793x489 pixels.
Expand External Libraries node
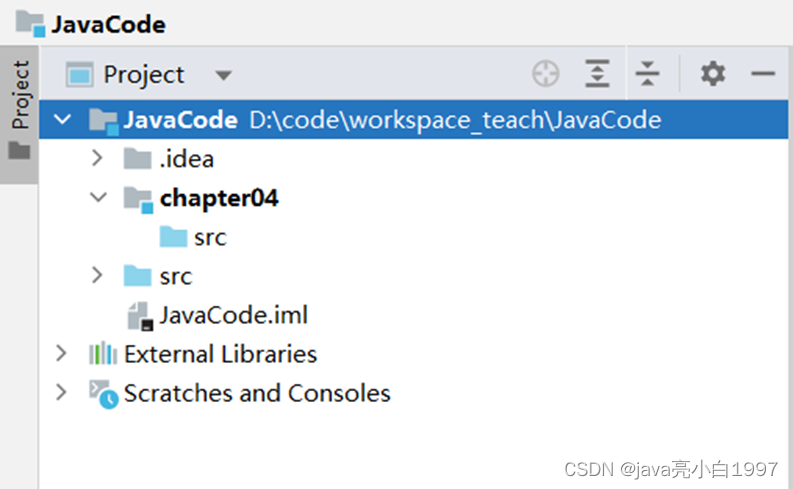61,353
